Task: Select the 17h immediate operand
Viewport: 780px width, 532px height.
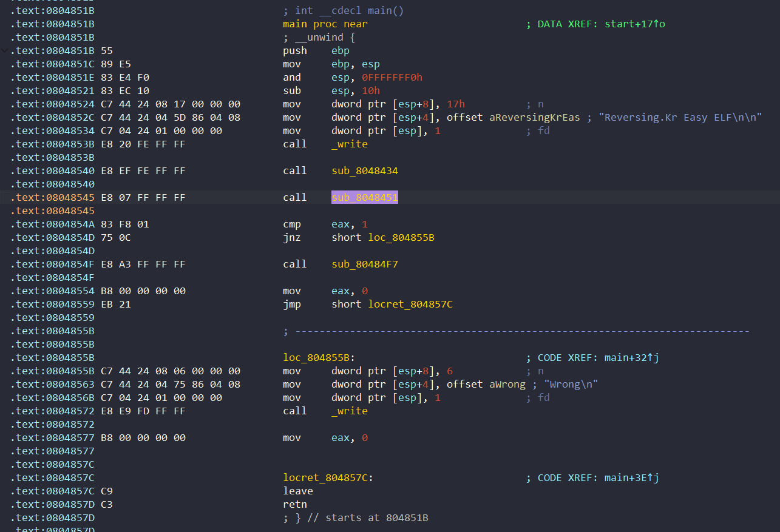Action: 456,104
